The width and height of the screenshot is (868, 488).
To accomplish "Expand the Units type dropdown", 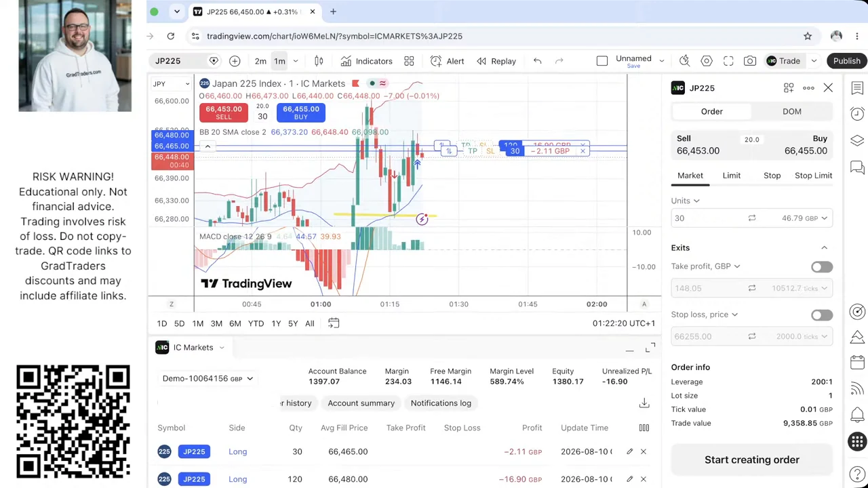I will 686,201.
